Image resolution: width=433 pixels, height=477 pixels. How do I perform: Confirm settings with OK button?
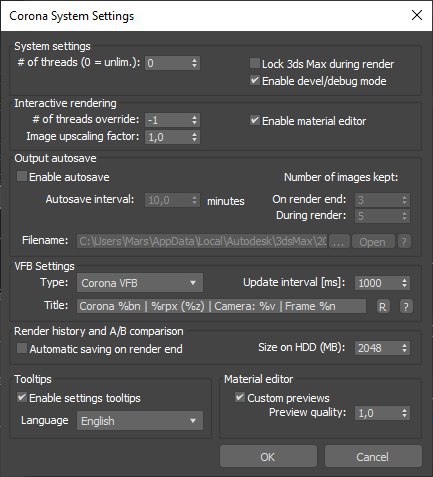[x=268, y=456]
